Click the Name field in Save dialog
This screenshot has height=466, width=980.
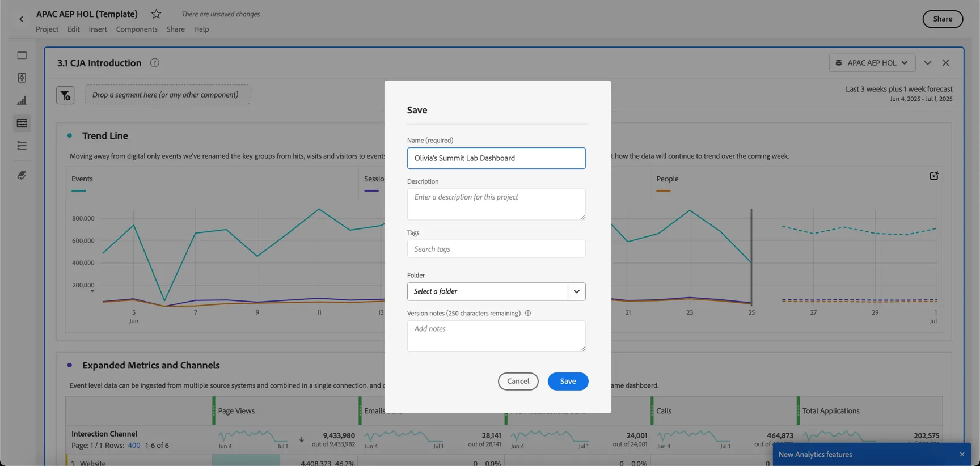coord(496,158)
